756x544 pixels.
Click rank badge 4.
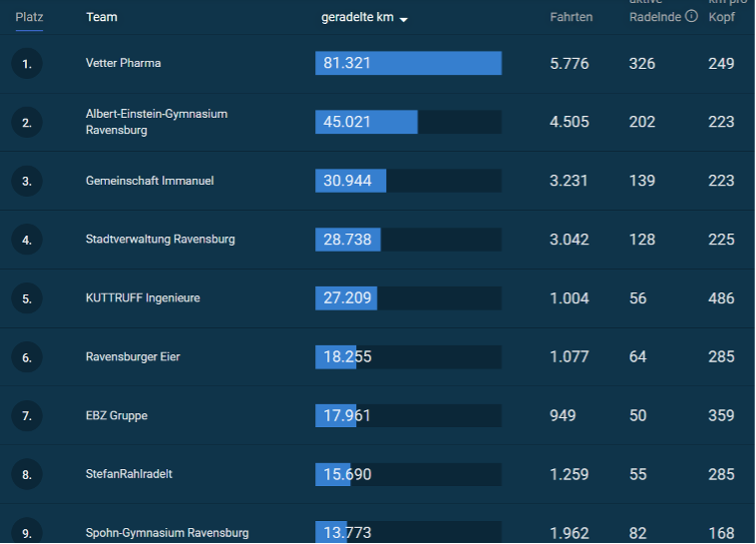click(27, 240)
